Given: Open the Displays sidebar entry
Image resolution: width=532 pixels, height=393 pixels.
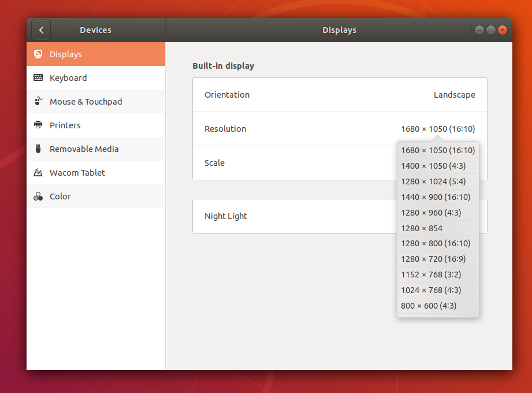Looking at the screenshot, I should coord(96,54).
